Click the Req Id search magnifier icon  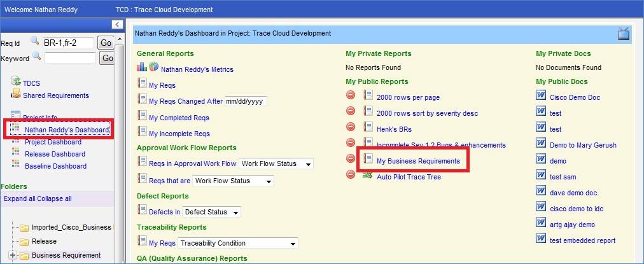tap(35, 41)
